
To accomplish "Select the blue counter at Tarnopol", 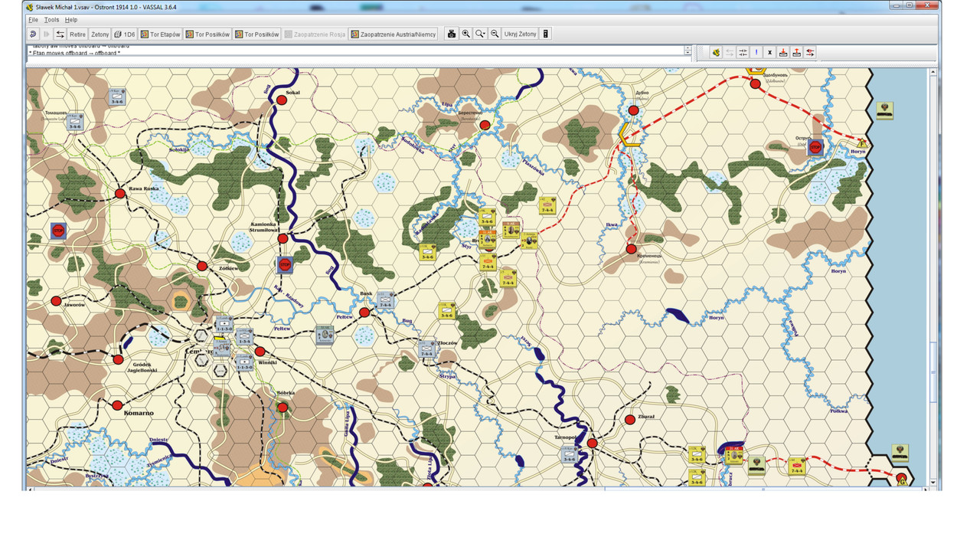I will pos(569,455).
